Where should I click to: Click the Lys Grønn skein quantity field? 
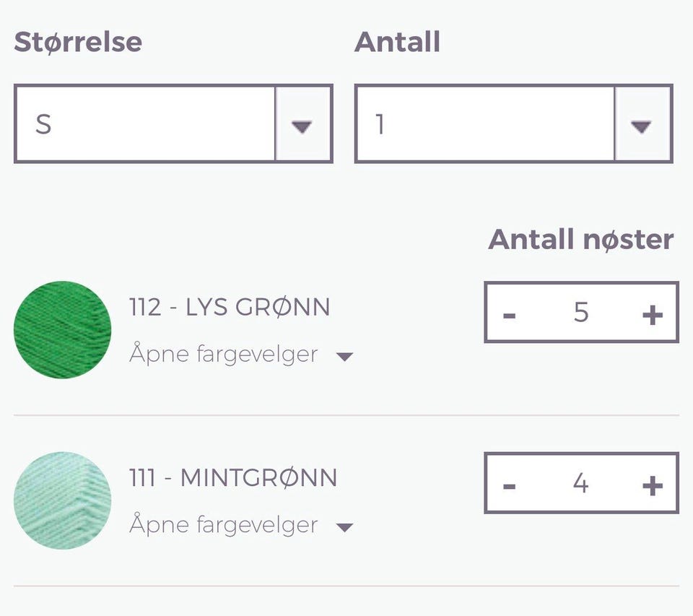[581, 313]
